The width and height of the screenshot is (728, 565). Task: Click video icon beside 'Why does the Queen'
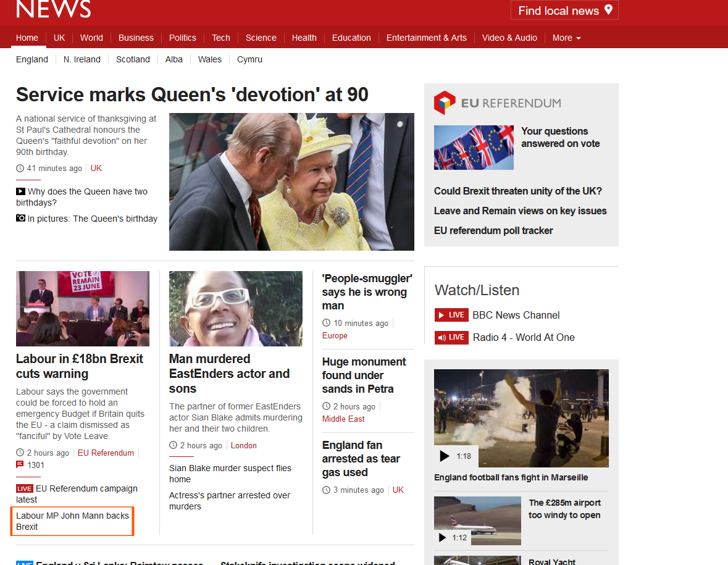tap(20, 191)
